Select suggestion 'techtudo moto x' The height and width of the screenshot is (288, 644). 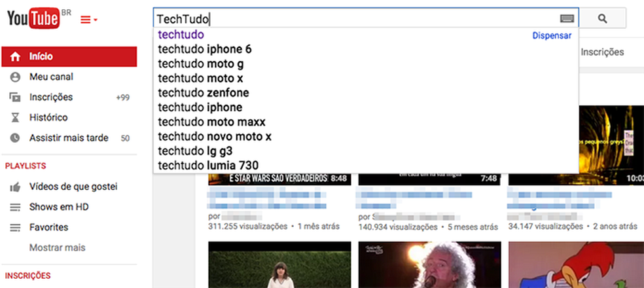click(x=200, y=79)
